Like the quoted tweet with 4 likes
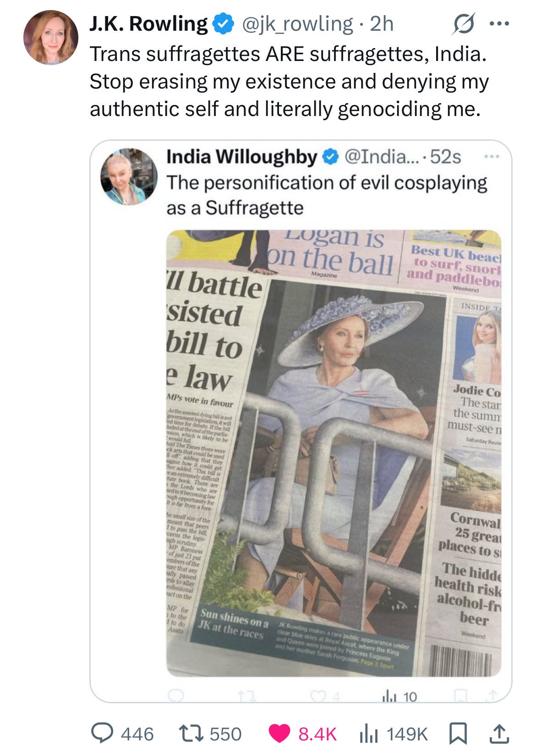Viewport: 536px width, 756px height. 316,697
